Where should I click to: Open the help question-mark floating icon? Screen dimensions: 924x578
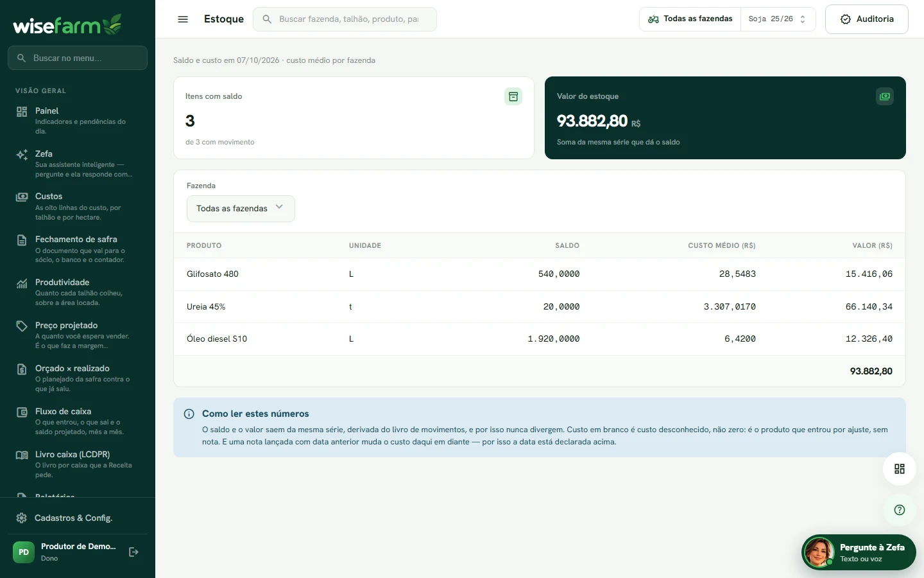click(x=900, y=510)
